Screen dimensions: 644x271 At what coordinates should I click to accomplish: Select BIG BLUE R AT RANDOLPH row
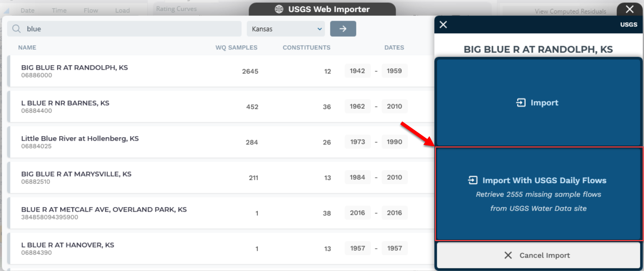click(x=74, y=71)
